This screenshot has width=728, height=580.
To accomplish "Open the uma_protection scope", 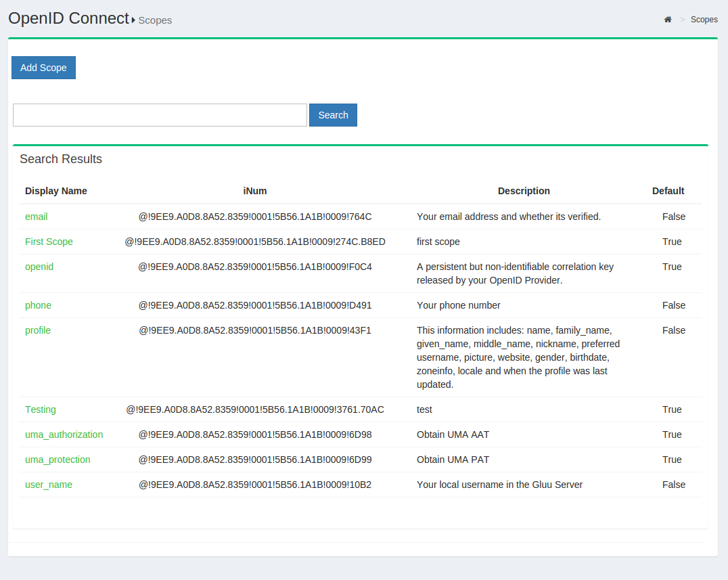I will [58, 460].
